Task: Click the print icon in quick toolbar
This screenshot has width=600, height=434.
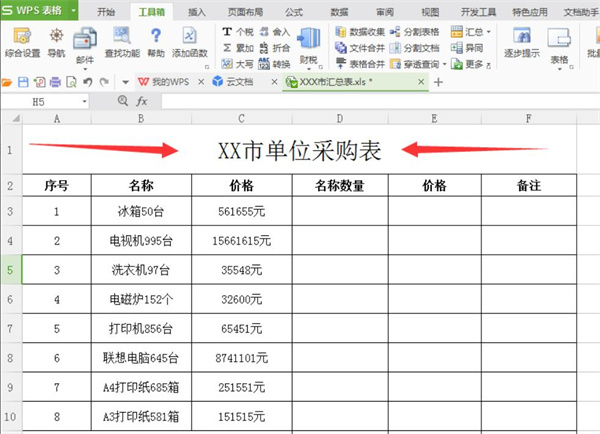Action: click(x=55, y=82)
